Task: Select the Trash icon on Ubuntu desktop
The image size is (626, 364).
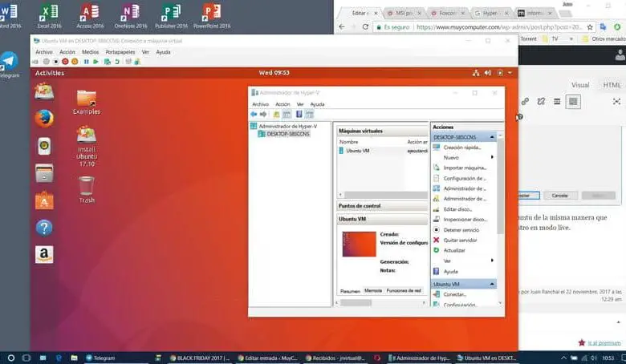Action: pyautogui.click(x=87, y=190)
